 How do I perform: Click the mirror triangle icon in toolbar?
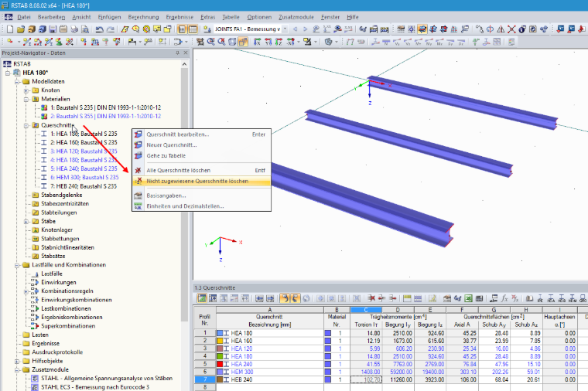coord(501,29)
